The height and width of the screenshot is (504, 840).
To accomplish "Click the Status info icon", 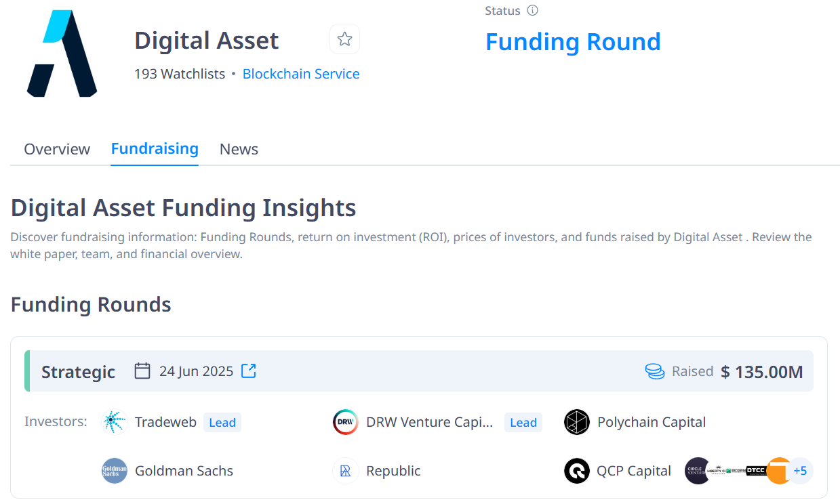I will click(x=532, y=11).
